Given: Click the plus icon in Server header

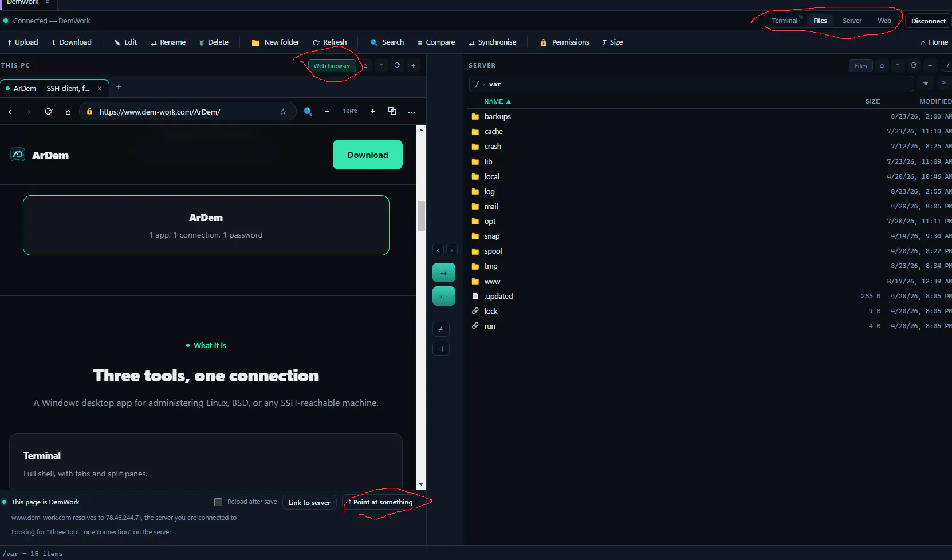Looking at the screenshot, I should (930, 66).
